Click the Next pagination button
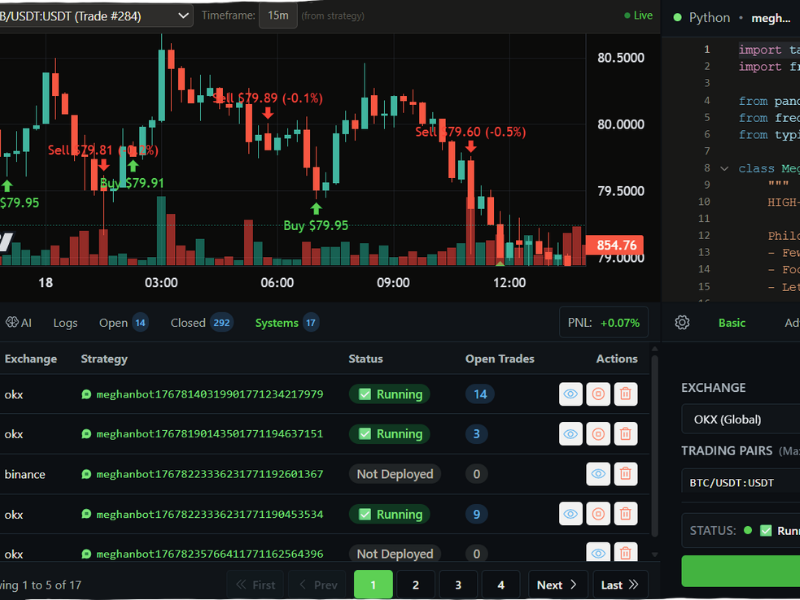The image size is (800, 600). pyautogui.click(x=557, y=584)
